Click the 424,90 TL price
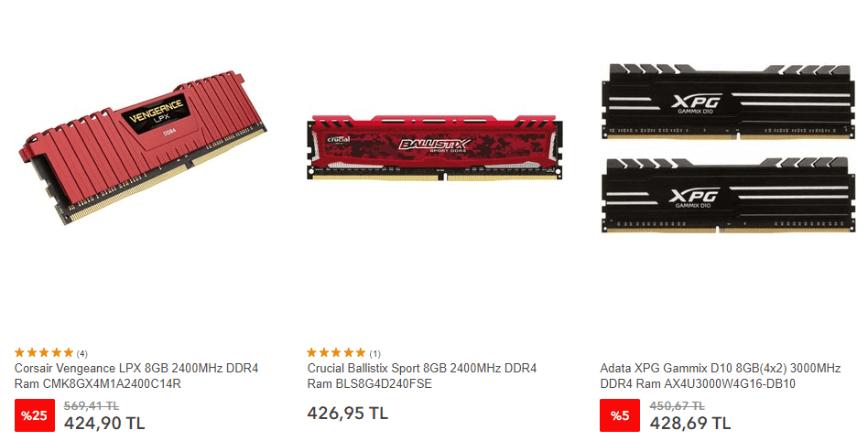Image resolution: width=868 pixels, height=441 pixels. pos(104,424)
